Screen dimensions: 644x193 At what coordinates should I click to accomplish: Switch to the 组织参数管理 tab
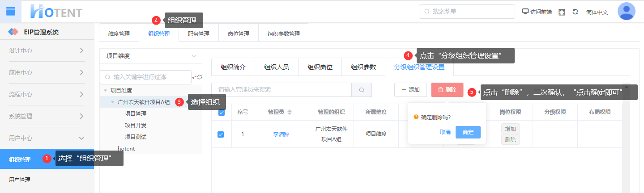click(x=284, y=34)
